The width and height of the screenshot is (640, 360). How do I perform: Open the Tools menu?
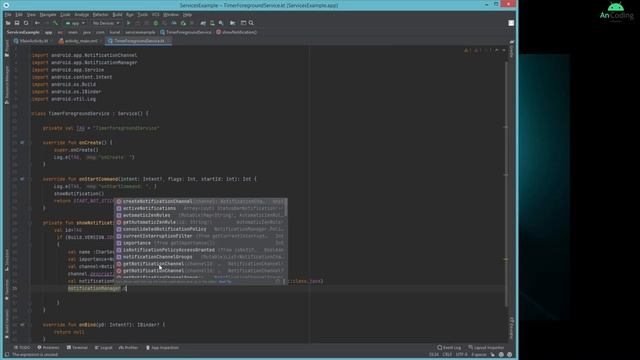(x=142, y=15)
